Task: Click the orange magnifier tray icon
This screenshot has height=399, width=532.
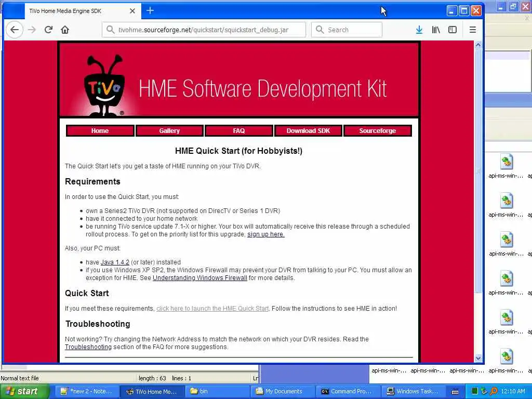Action: (494, 391)
